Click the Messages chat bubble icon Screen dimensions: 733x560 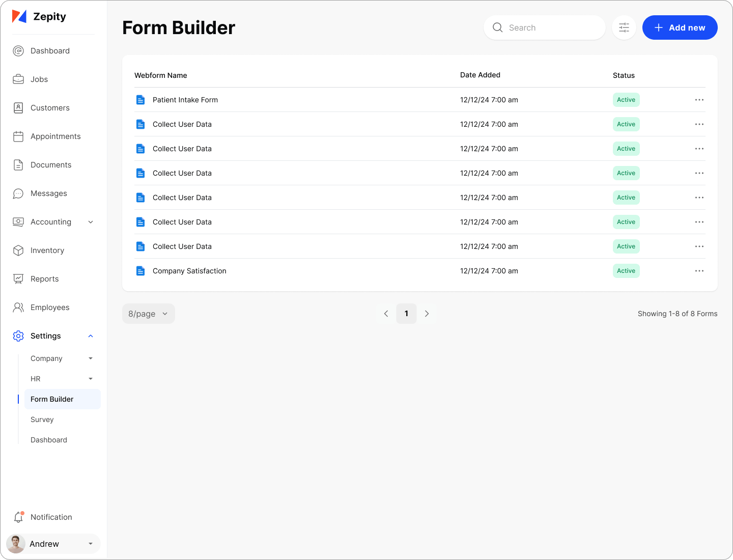(x=18, y=193)
